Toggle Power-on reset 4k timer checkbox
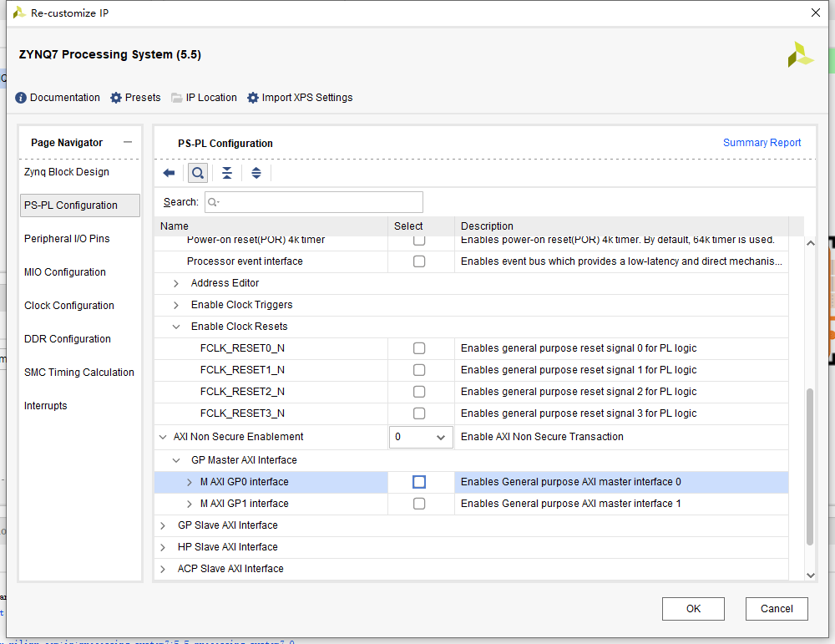Viewport: 835px width, 644px height. click(419, 241)
